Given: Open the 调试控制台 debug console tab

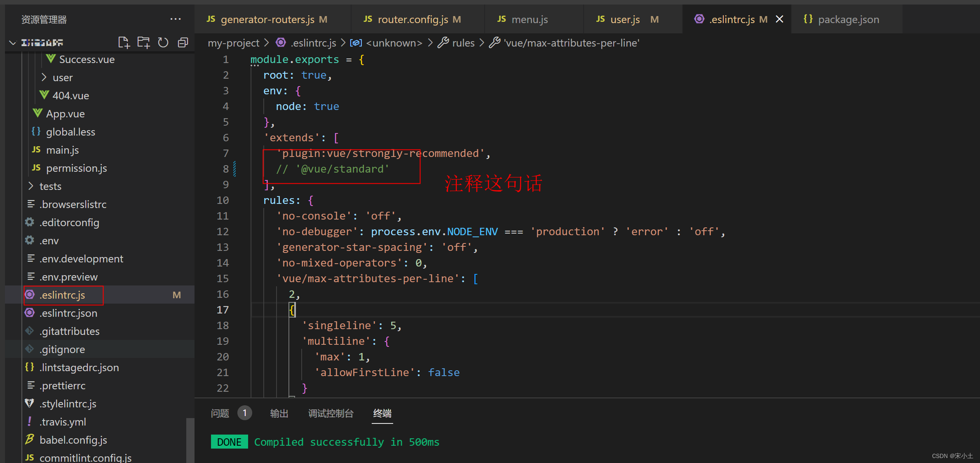Looking at the screenshot, I should (x=331, y=413).
